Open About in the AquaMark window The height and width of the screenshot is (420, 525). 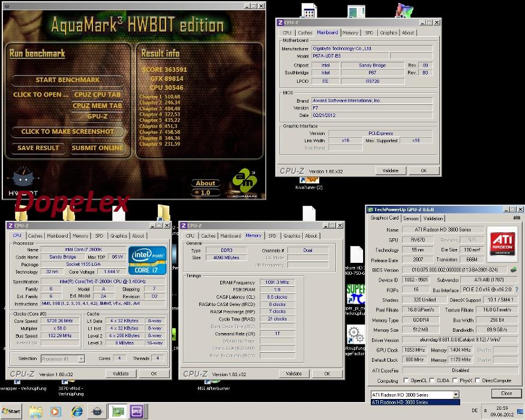[206, 183]
